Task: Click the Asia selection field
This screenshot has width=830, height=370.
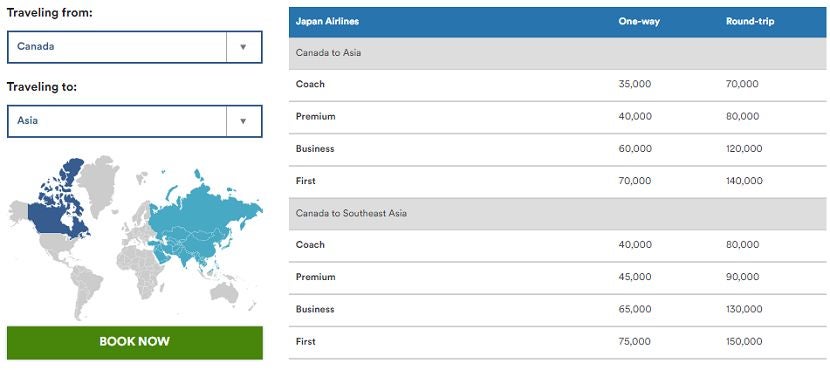Action: pyautogui.click(x=134, y=121)
